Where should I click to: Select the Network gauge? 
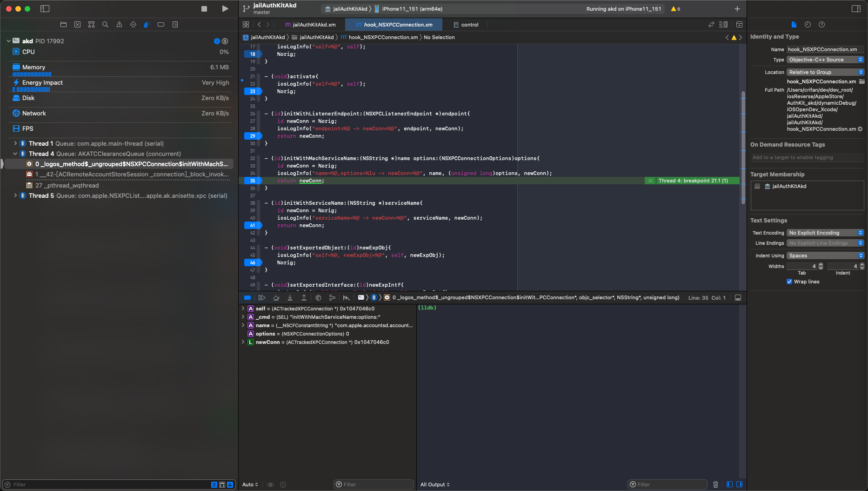coord(120,113)
